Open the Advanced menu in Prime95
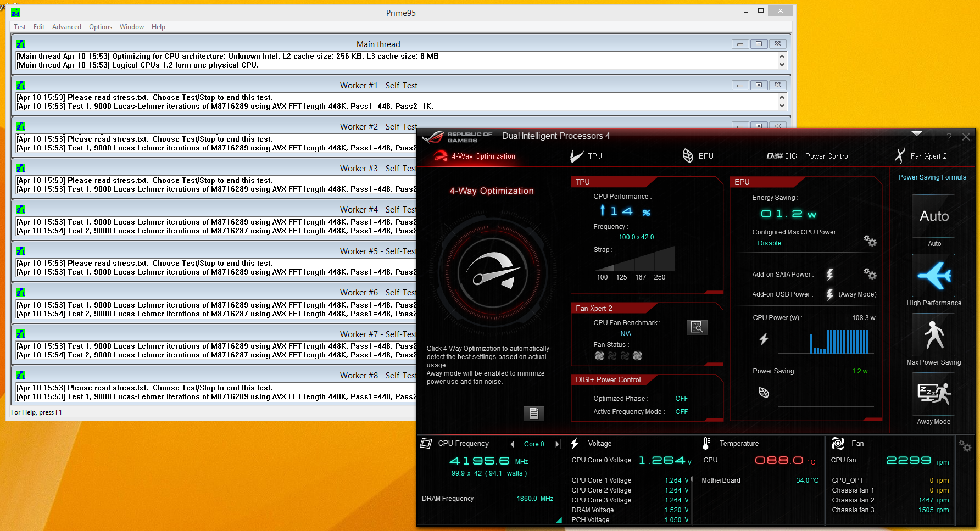This screenshot has width=980, height=531. [66, 27]
